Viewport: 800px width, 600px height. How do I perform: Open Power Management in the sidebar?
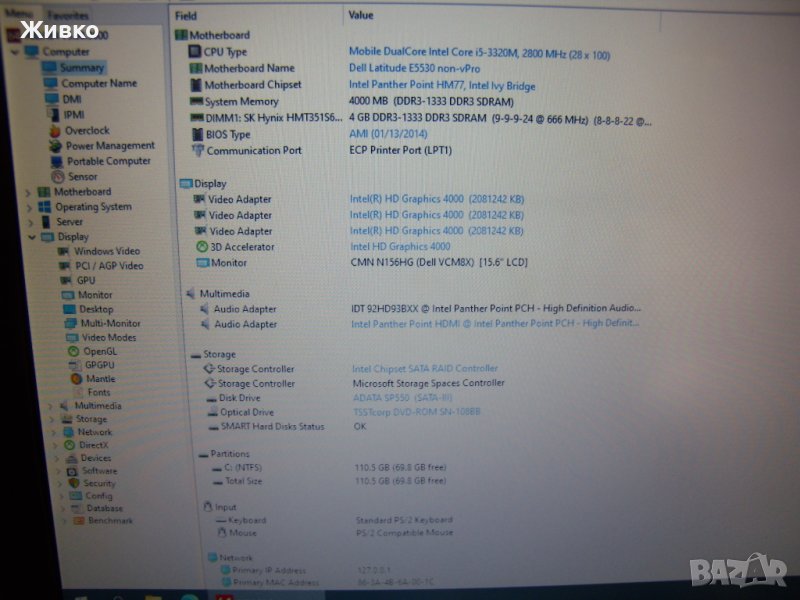[109, 145]
